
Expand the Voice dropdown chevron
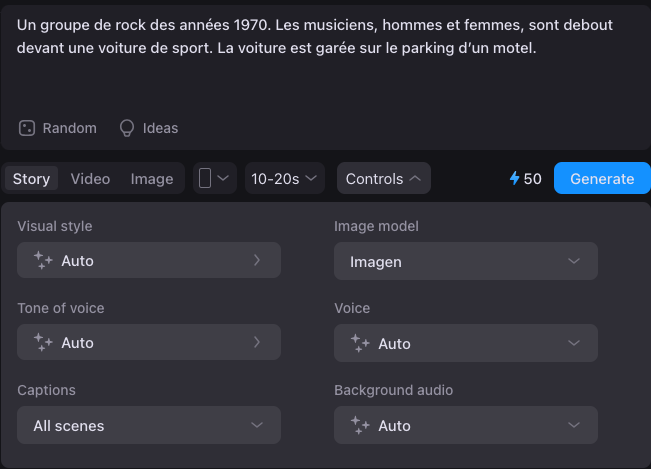pyautogui.click(x=574, y=343)
